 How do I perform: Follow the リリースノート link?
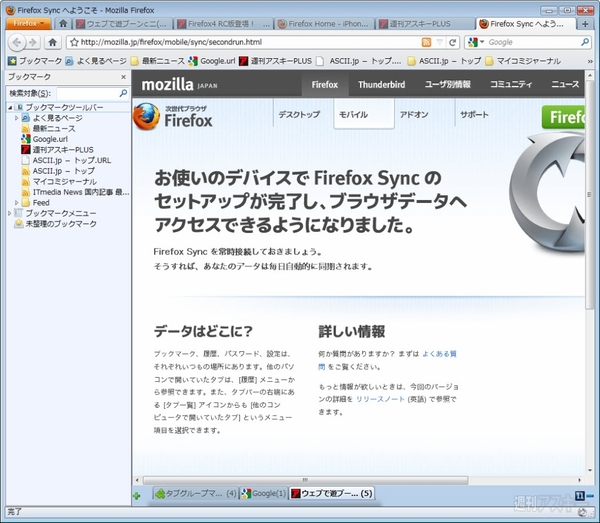pos(380,399)
